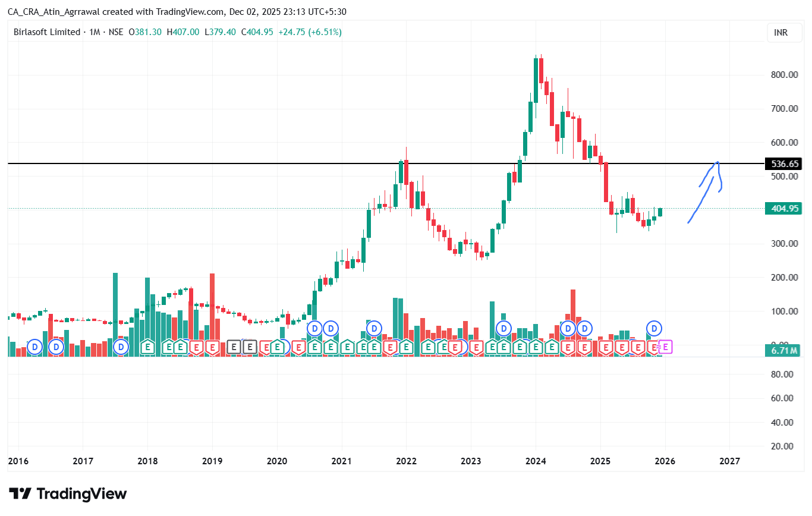Click the 2018 time axis label
The image size is (812, 516).
coord(147,461)
